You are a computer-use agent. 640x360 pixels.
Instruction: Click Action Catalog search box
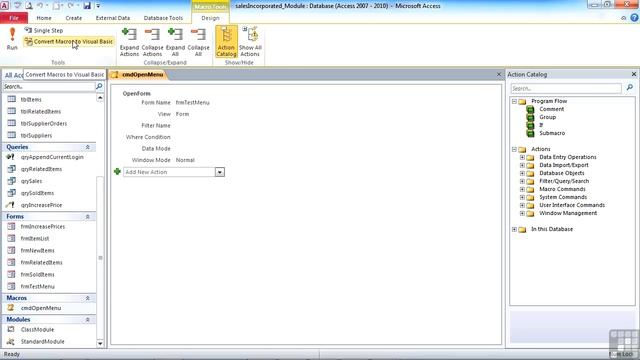[566, 88]
